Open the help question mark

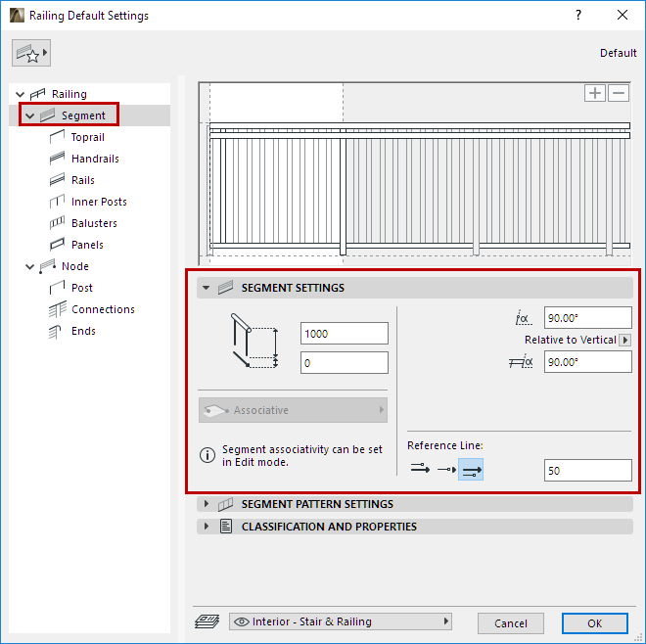click(578, 16)
